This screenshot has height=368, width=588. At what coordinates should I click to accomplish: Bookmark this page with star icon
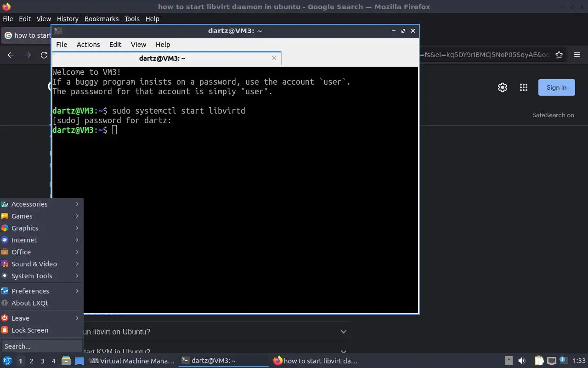pyautogui.click(x=559, y=55)
